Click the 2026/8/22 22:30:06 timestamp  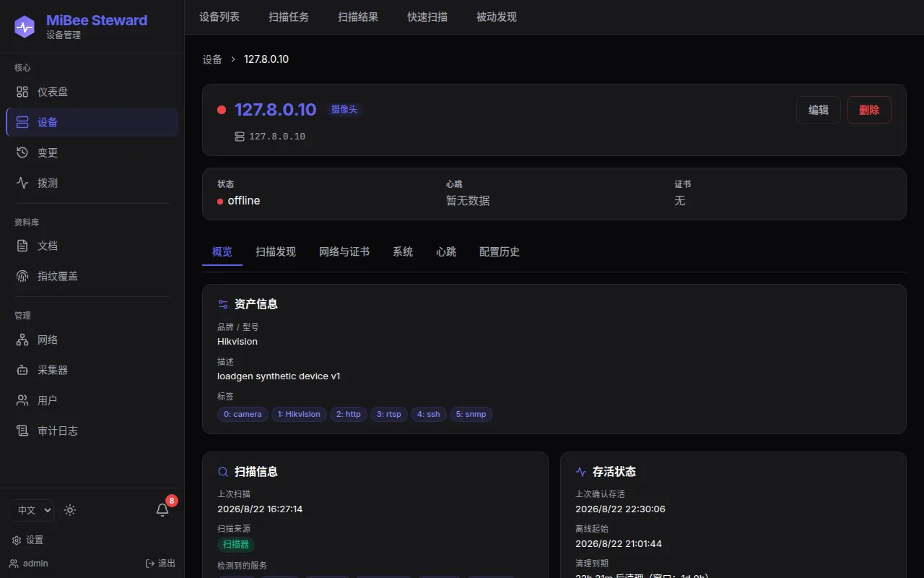620,509
